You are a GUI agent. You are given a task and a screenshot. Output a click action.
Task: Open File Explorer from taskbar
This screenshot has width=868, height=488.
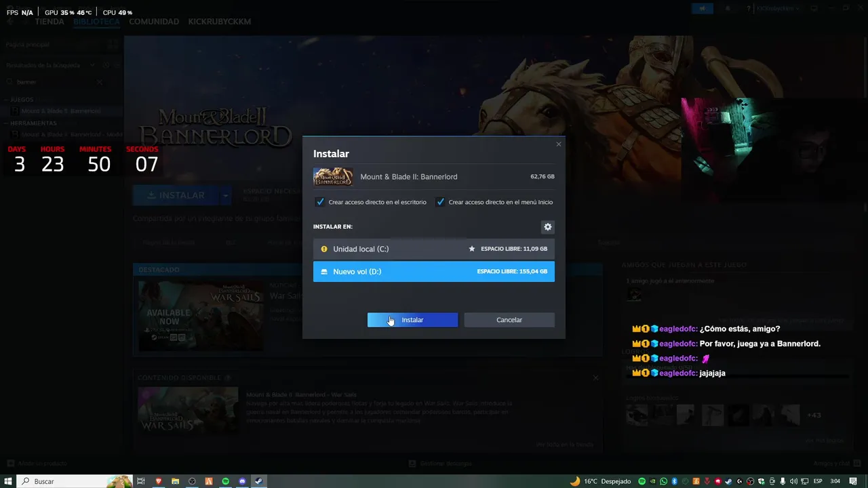click(x=175, y=481)
